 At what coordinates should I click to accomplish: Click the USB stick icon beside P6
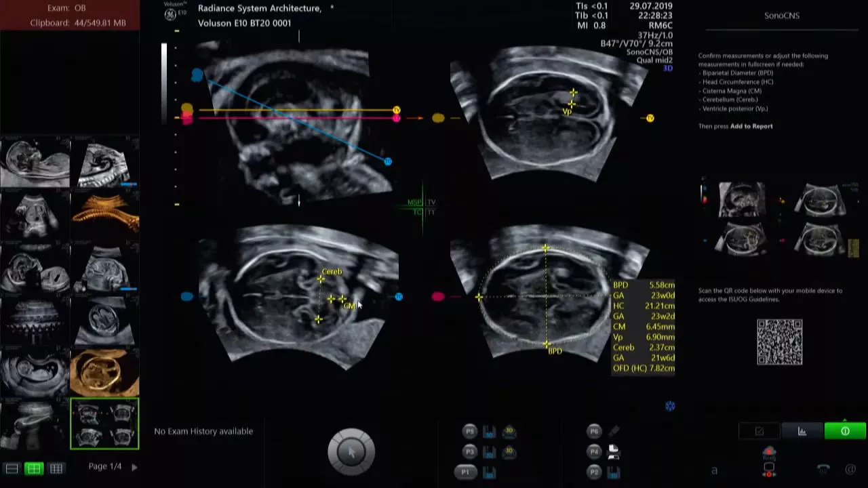pyautogui.click(x=613, y=431)
